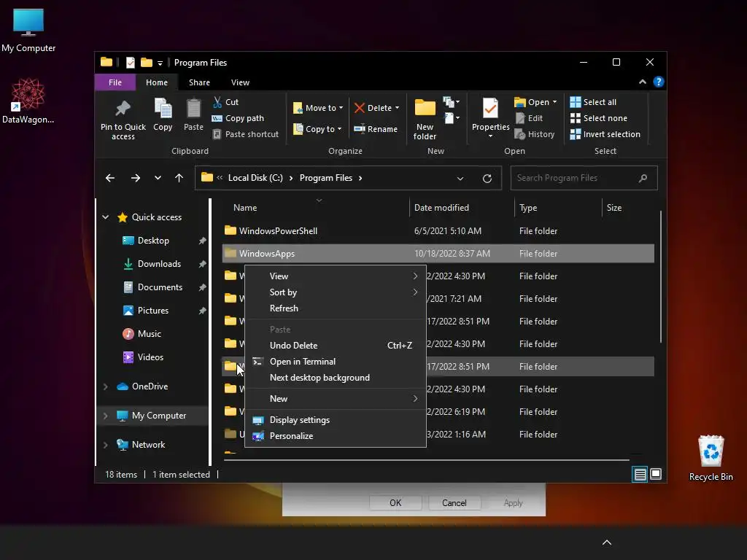Select the My Computer desktop icon
Screen dimensions: 747x560
click(x=28, y=30)
